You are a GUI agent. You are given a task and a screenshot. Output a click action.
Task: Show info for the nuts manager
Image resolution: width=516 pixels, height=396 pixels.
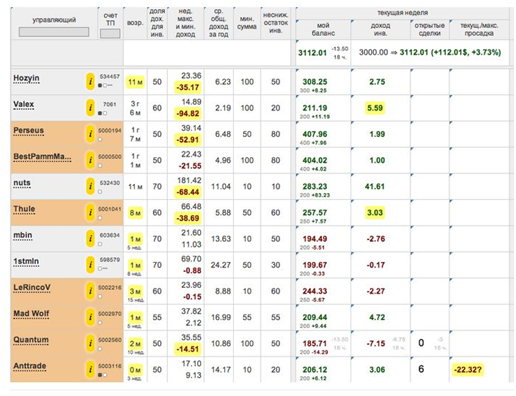pyautogui.click(x=90, y=186)
